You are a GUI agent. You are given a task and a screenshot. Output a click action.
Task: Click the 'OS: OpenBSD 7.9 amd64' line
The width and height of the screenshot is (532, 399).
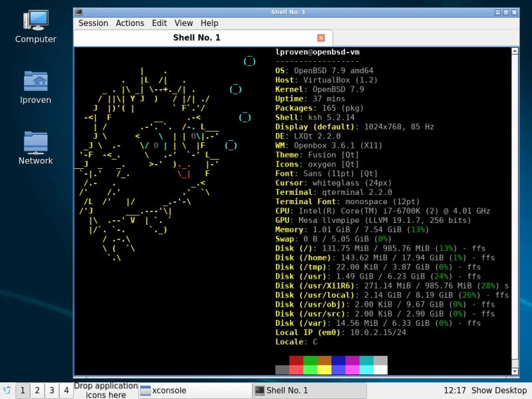pos(325,70)
